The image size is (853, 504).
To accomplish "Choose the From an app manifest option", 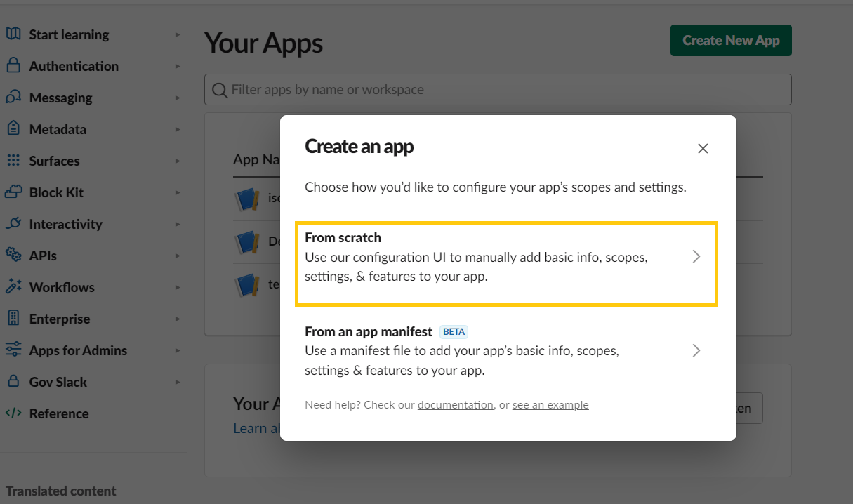I will [505, 350].
